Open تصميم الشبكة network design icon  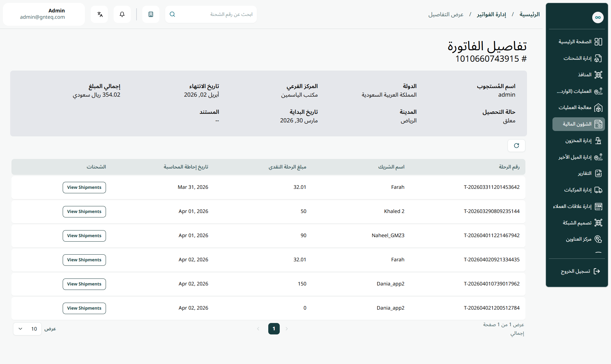[x=598, y=223]
